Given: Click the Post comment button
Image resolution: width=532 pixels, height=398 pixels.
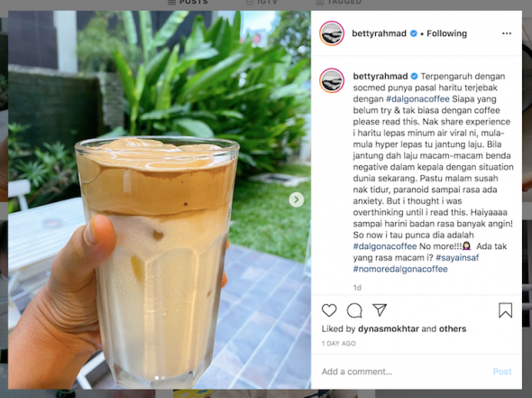Looking at the screenshot, I should [502, 372].
